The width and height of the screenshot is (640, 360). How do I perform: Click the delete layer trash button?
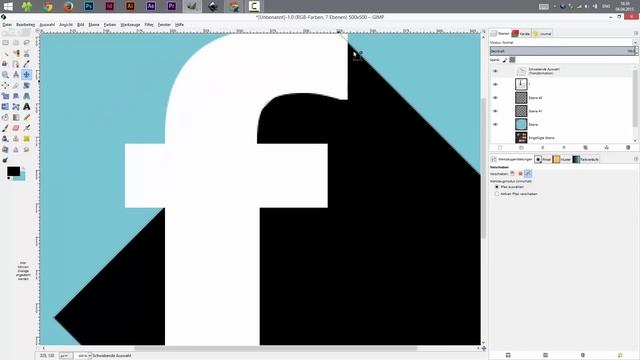click(628, 147)
